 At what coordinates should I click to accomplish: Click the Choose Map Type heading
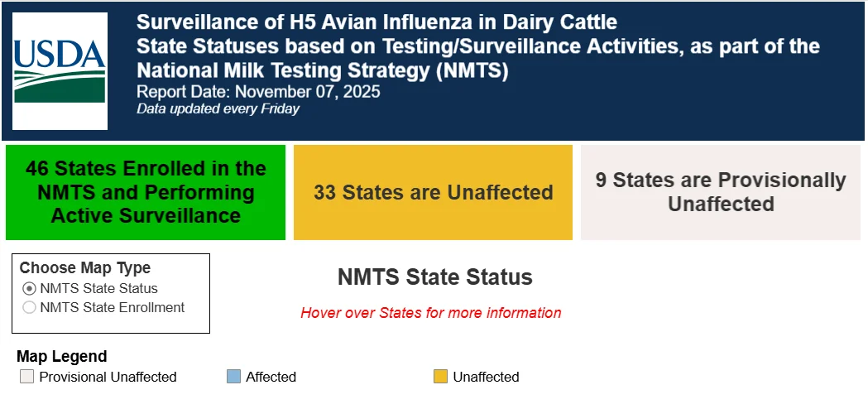pyautogui.click(x=84, y=267)
